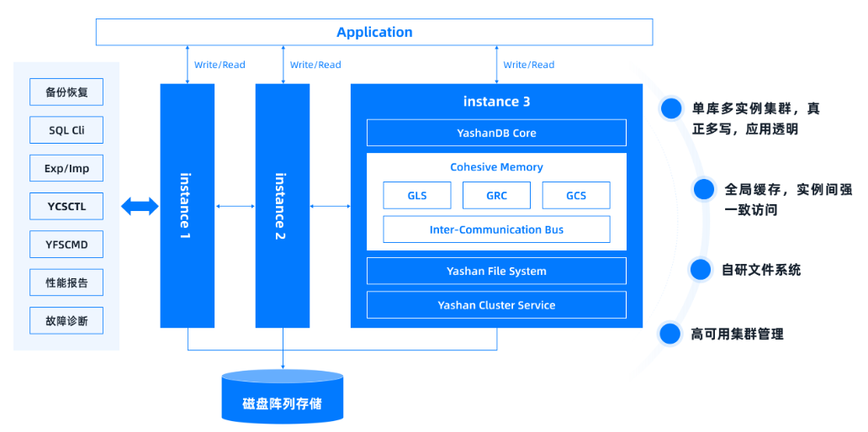The image size is (868, 432).
Task: Click the Write/Read label above instance 3
Action: coord(529,65)
